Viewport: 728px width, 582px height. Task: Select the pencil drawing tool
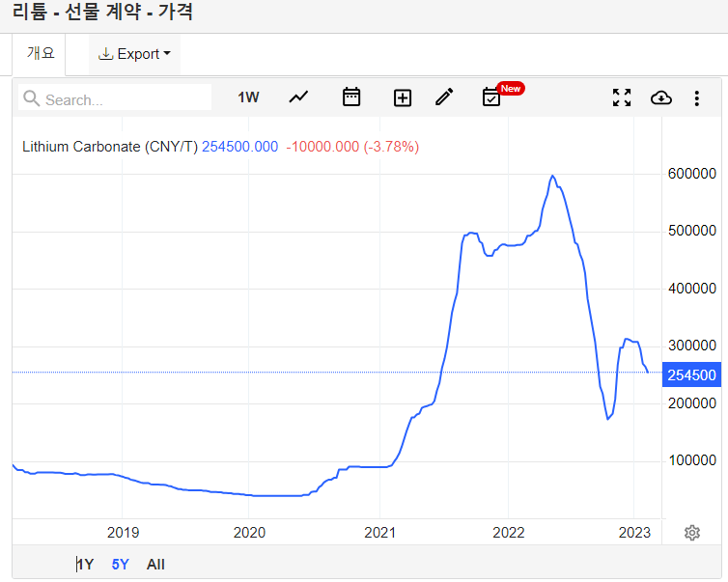[444, 97]
